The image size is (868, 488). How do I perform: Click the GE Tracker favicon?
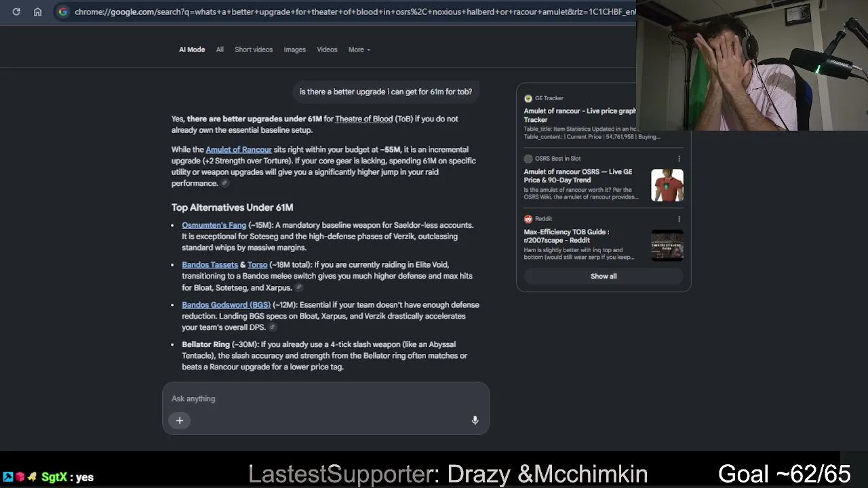click(x=528, y=98)
